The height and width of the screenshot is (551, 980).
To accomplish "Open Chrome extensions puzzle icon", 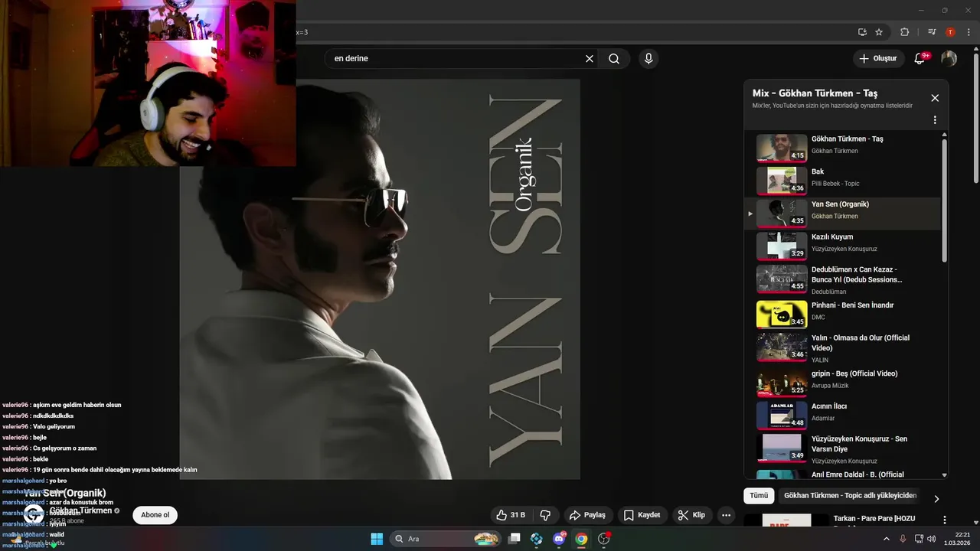I will point(904,32).
